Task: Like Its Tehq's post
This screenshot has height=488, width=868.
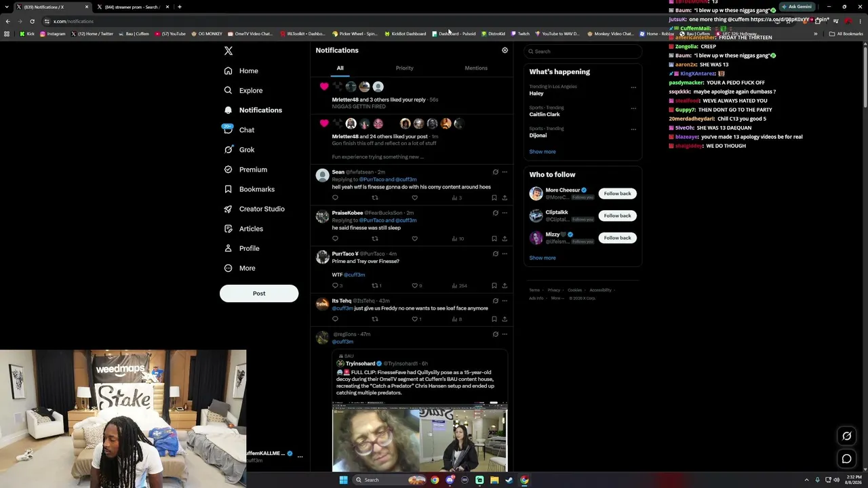Action: [x=416, y=319]
